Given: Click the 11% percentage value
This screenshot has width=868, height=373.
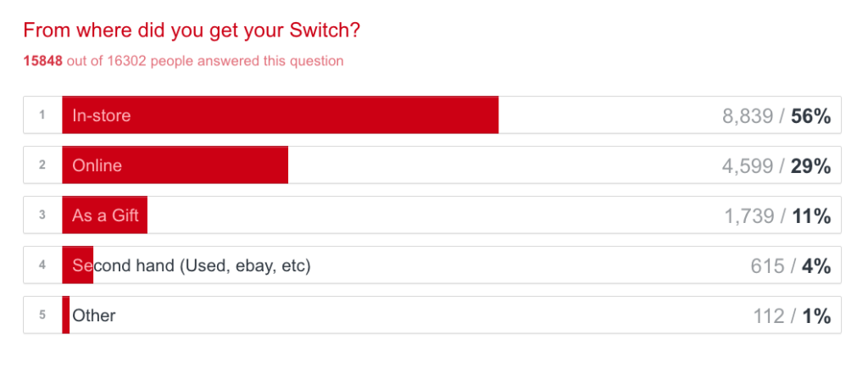Looking at the screenshot, I should (811, 216).
